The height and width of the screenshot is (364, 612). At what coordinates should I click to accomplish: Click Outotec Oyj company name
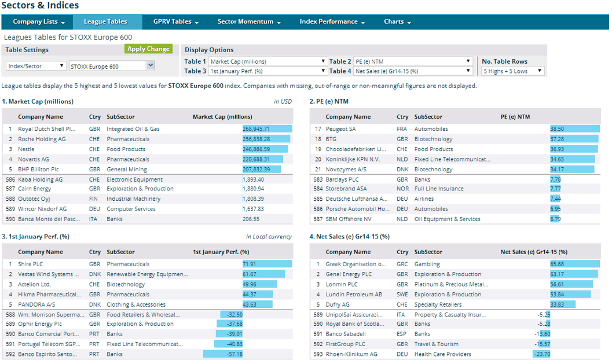pyautogui.click(x=34, y=199)
